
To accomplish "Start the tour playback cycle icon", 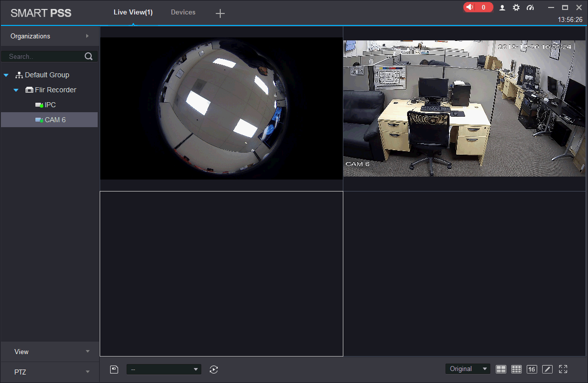I will (x=214, y=370).
